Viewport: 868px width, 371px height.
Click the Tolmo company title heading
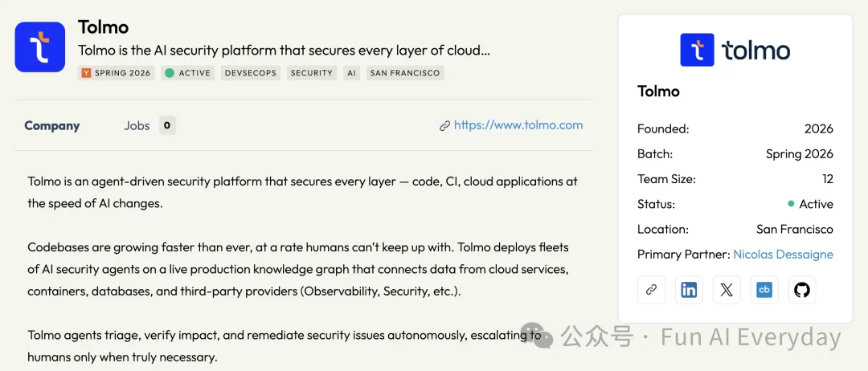coord(103,27)
